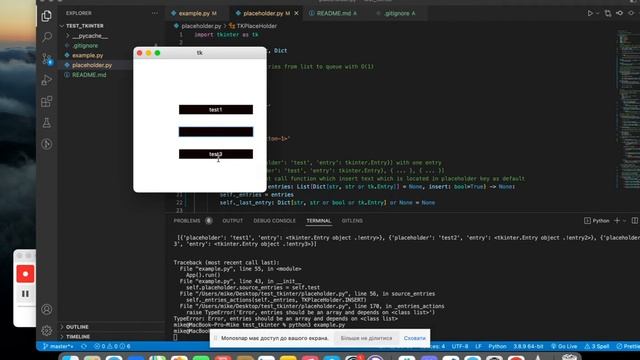640x360 pixels.
Task: Close the placeholder.py editor tab
Action: coord(296,13)
